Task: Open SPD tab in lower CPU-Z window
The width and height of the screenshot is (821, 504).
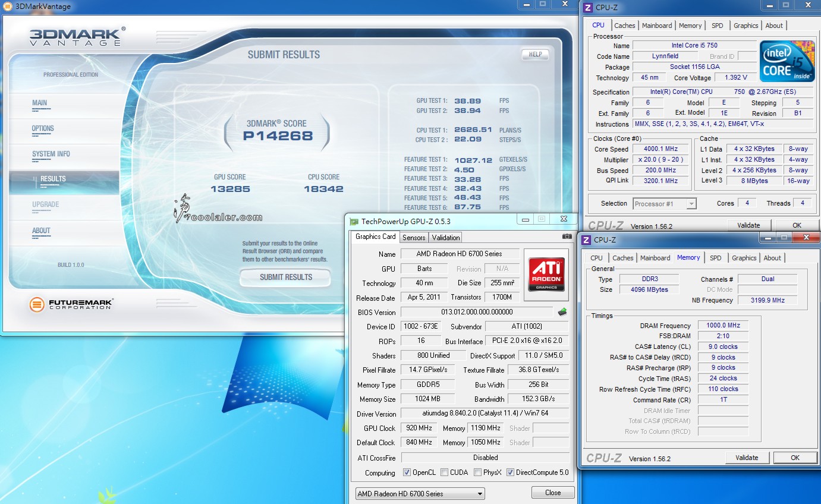Action: coord(716,258)
